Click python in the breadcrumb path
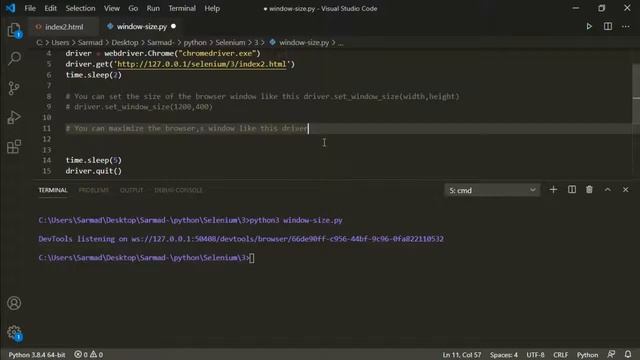Screen dimensions: 640x360 pyautogui.click(x=195, y=42)
